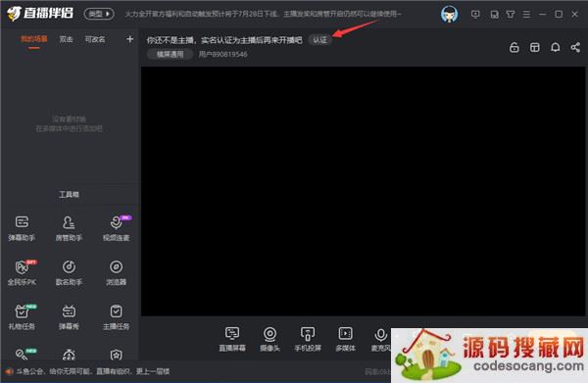Minimize the 直播伴侣 window
Image resolution: width=588 pixels, height=383 pixels.
[542, 15]
